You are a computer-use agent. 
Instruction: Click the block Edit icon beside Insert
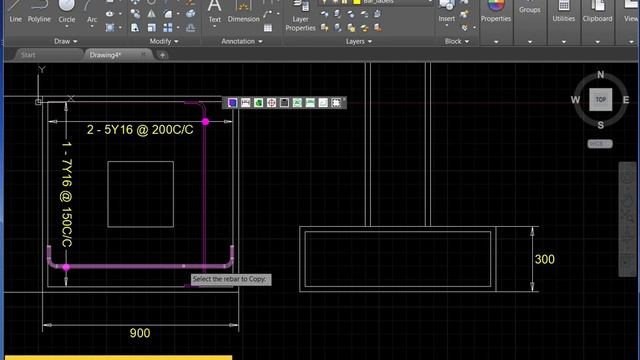coord(464,14)
